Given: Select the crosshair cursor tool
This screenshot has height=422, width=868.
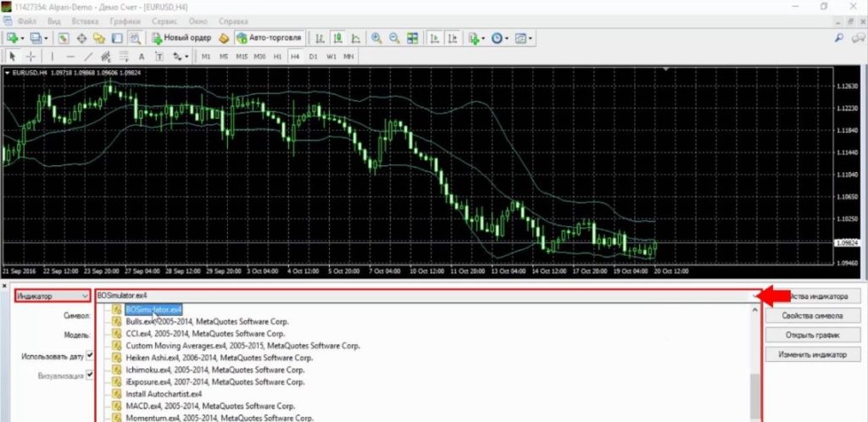Looking at the screenshot, I should 31,57.
